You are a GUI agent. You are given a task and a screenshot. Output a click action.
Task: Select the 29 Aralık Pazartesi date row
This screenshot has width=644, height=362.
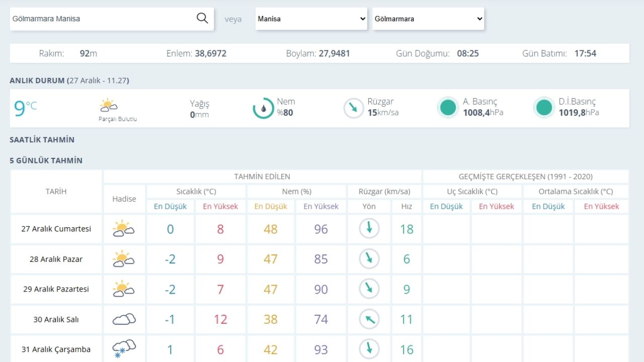tap(56, 289)
